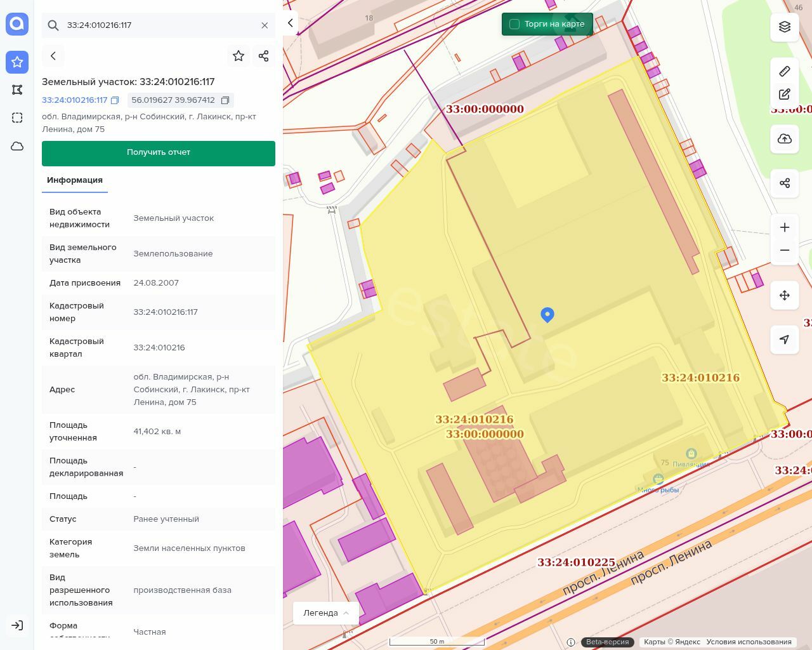812x650 pixels.
Task: Share this land plot card
Action: tap(264, 56)
